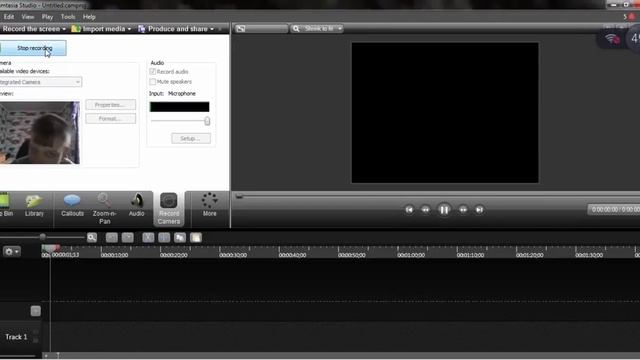Image resolution: width=640 pixels, height=360 pixels.
Task: Open the timeline gear settings dropdown
Action: click(x=11, y=251)
